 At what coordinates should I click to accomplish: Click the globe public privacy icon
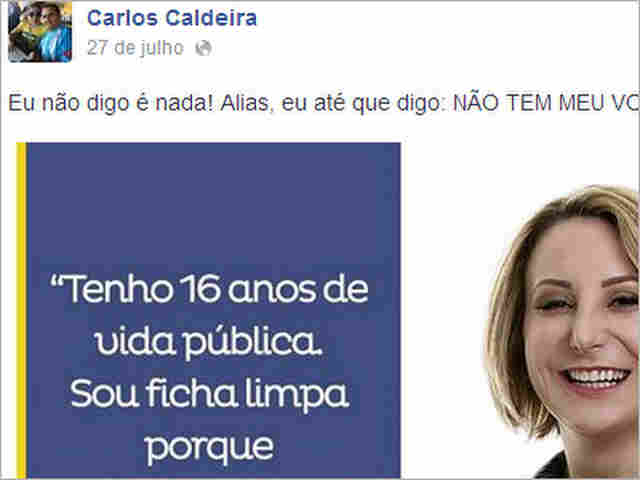click(x=203, y=48)
